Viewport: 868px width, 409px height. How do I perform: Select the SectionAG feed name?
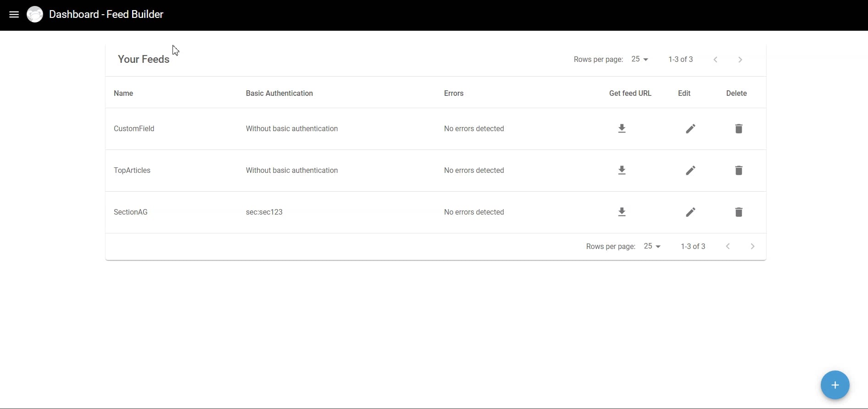tap(131, 212)
